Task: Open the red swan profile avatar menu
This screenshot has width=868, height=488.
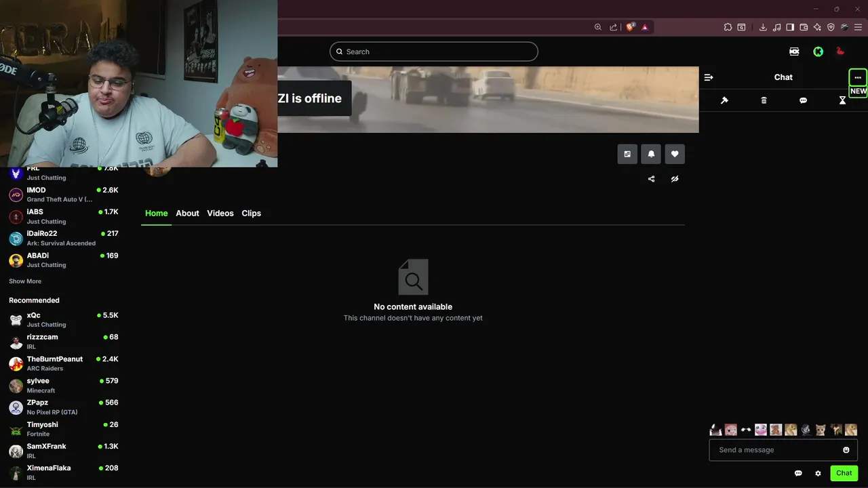Action: click(x=840, y=52)
